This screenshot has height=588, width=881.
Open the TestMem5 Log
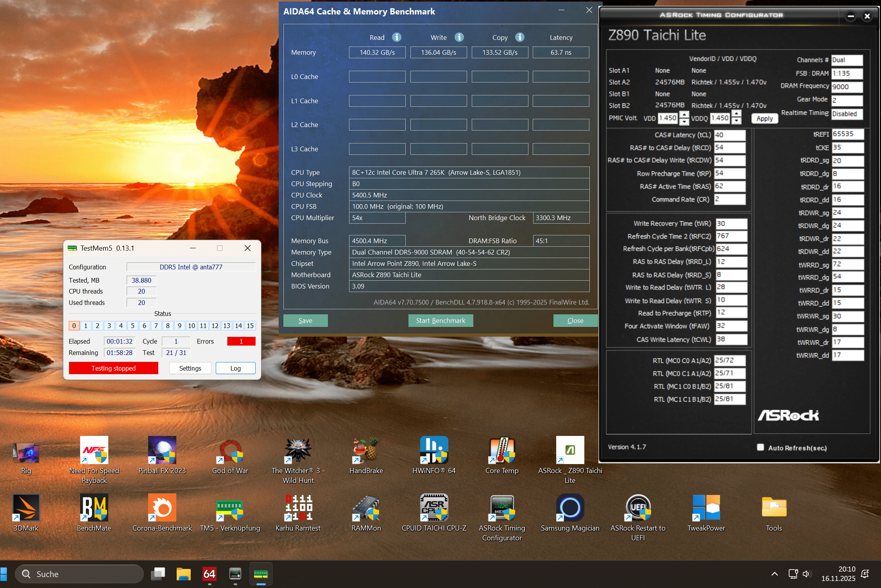[235, 368]
